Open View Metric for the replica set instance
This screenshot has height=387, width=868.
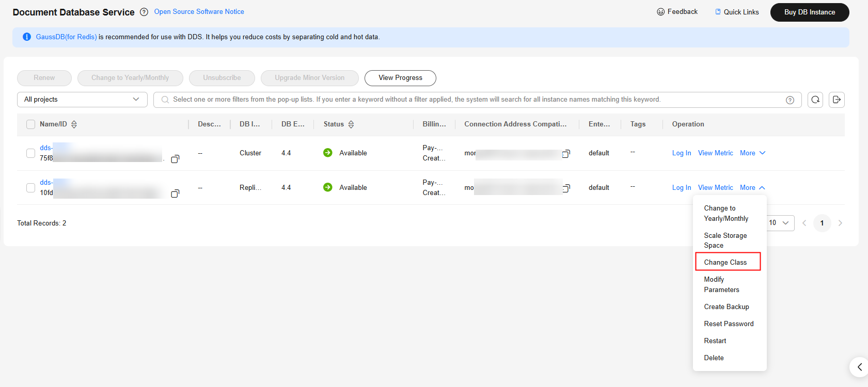click(716, 188)
